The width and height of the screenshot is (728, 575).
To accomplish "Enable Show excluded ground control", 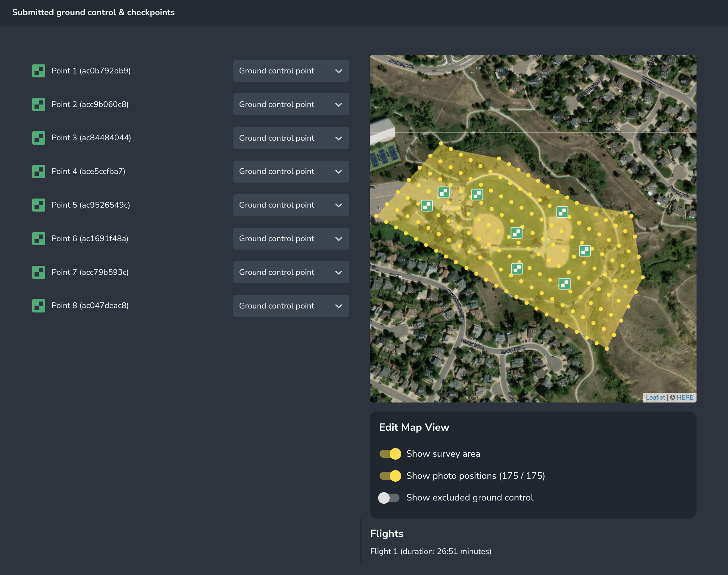I will pos(389,498).
